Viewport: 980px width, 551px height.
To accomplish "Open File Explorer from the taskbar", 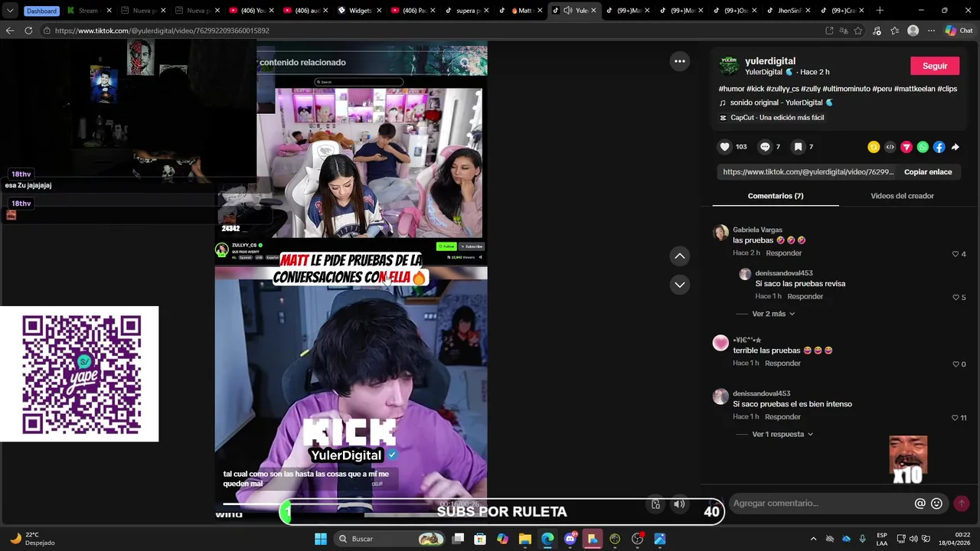I will click(x=525, y=539).
